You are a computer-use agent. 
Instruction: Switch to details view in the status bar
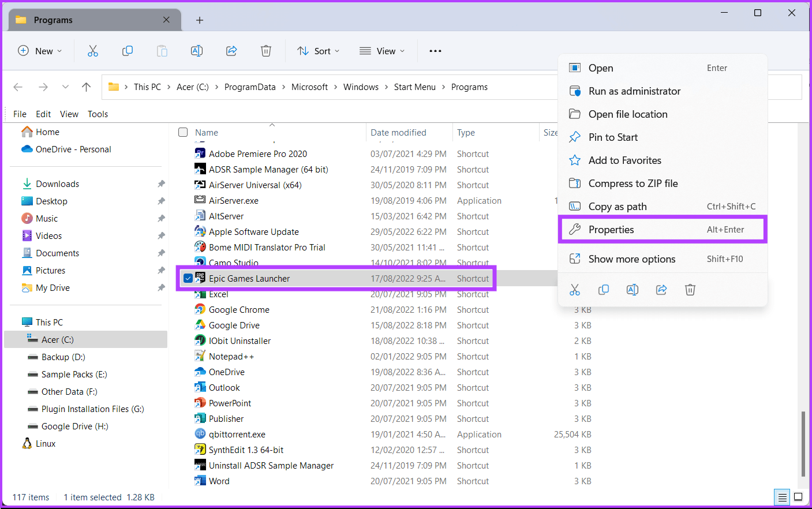(782, 497)
